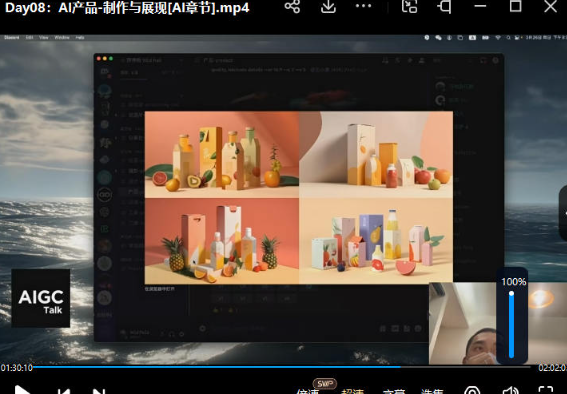
Task: Share the video using the share icon
Action: [x=292, y=6]
